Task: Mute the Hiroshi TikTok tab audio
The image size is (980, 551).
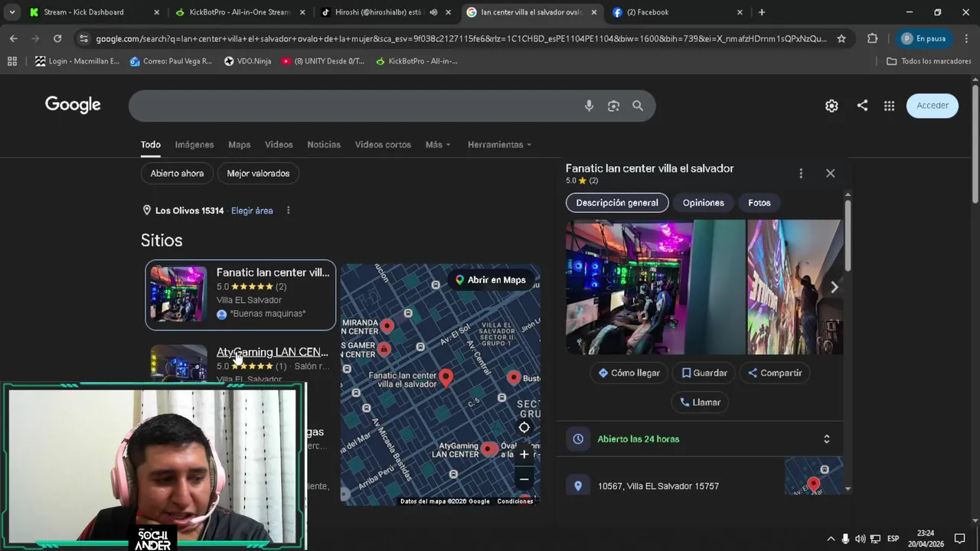Action: [433, 12]
